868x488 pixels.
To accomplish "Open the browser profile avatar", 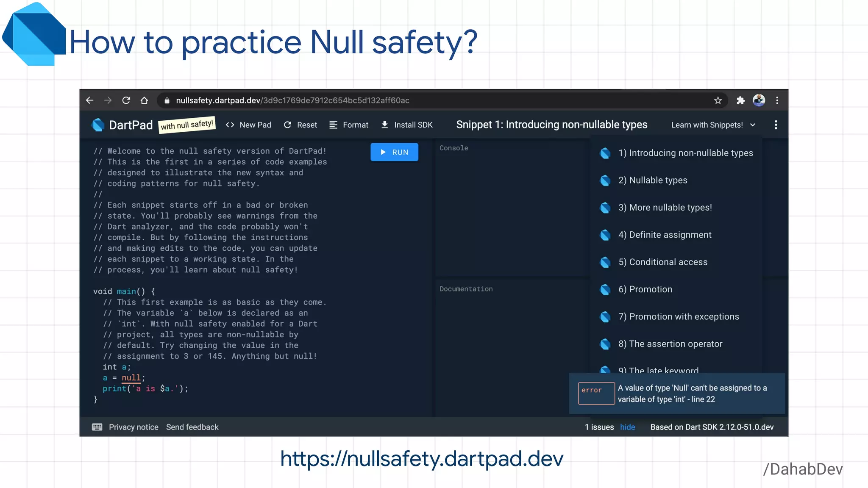I will [x=759, y=100].
